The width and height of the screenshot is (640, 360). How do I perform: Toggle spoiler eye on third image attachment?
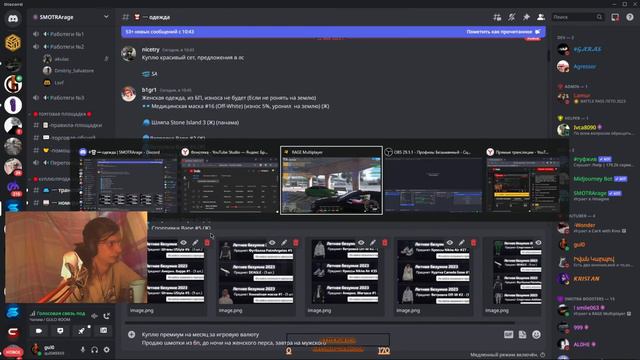tap(361, 242)
